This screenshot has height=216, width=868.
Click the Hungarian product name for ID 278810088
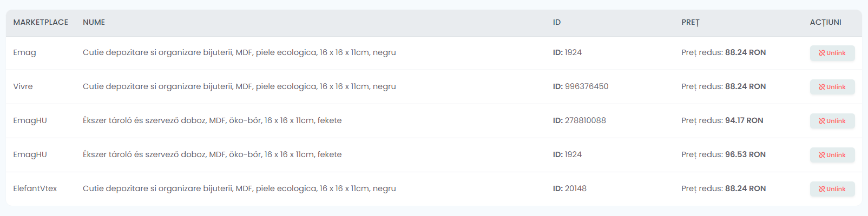pyautogui.click(x=212, y=120)
